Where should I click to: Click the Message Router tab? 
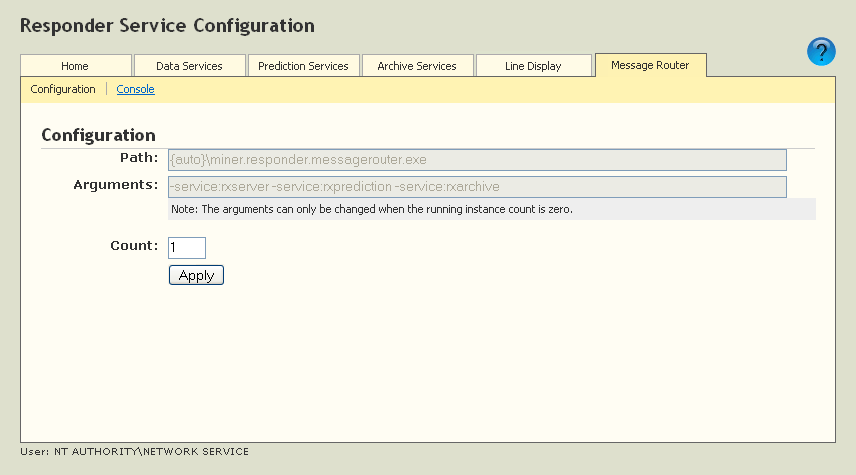pyautogui.click(x=650, y=65)
